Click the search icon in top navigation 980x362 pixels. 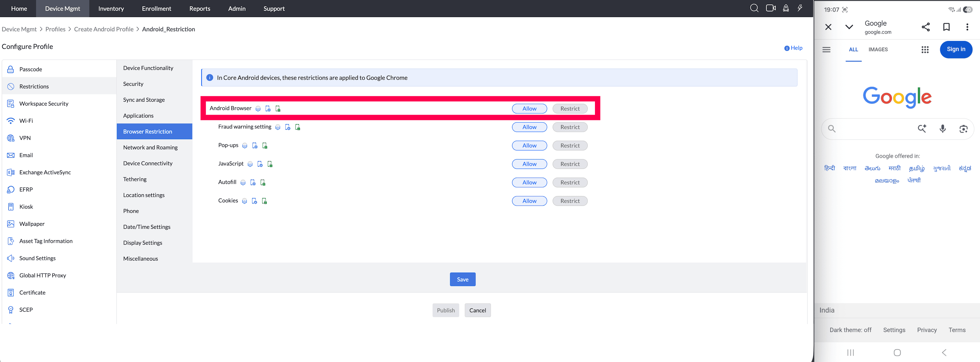pyautogui.click(x=754, y=8)
